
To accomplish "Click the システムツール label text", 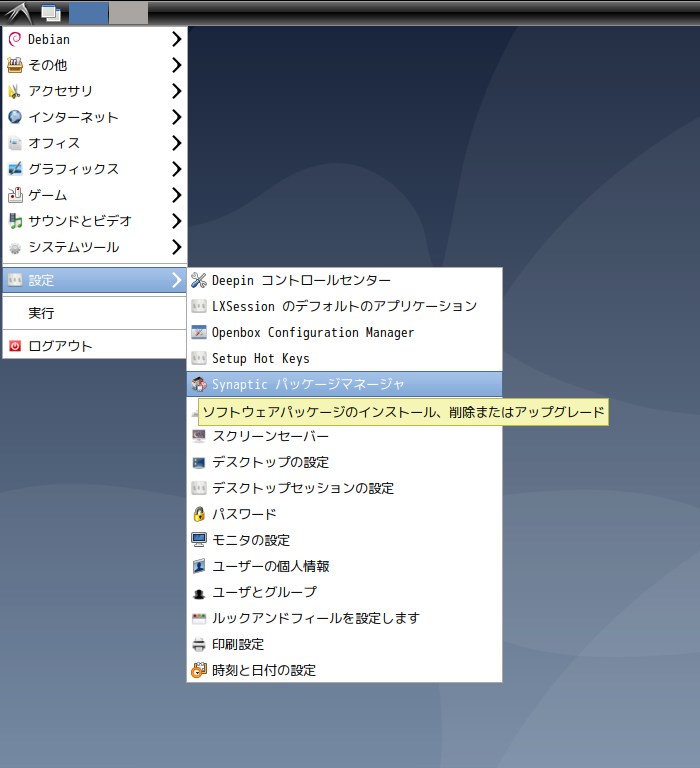I will 74,247.
